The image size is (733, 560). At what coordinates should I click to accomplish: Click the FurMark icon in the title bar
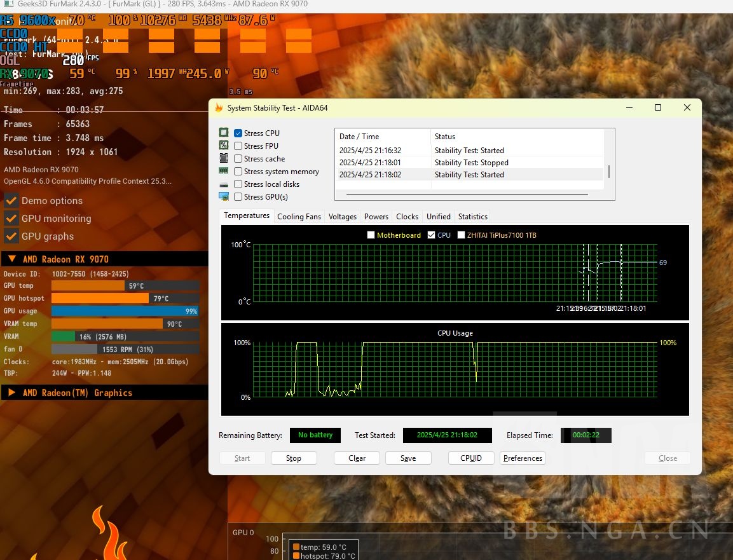[7, 4]
